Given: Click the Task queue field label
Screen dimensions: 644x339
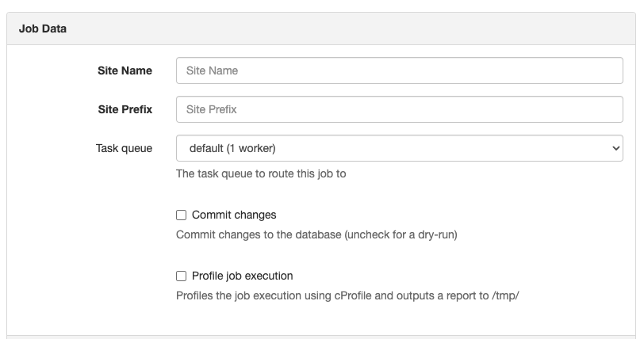Looking at the screenshot, I should pyautogui.click(x=124, y=148).
